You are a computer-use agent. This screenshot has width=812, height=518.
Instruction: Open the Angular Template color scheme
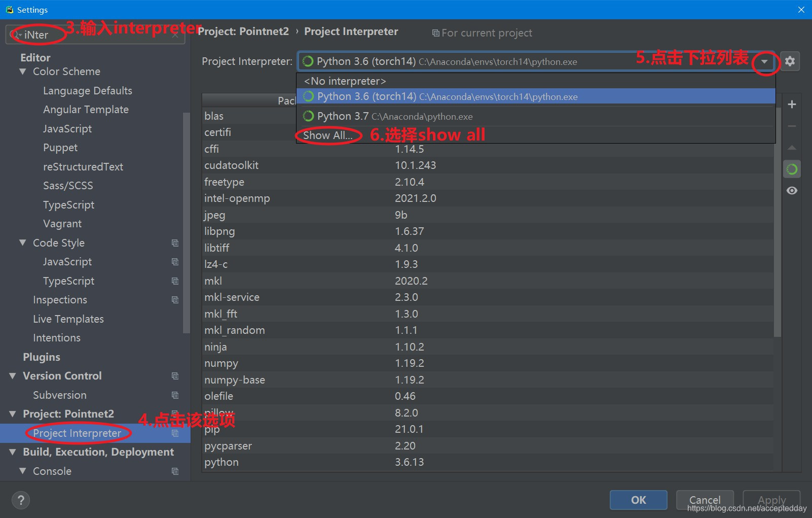point(86,110)
